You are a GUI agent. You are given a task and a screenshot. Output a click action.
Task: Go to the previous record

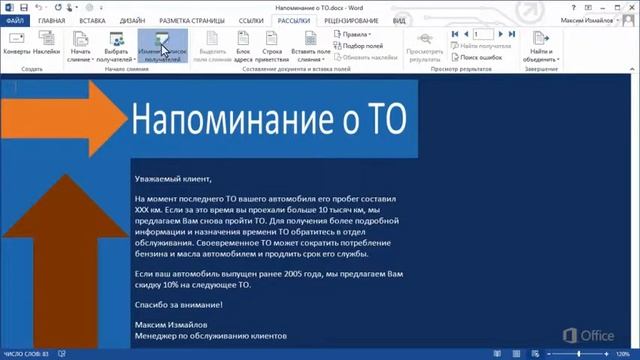tap(466, 34)
